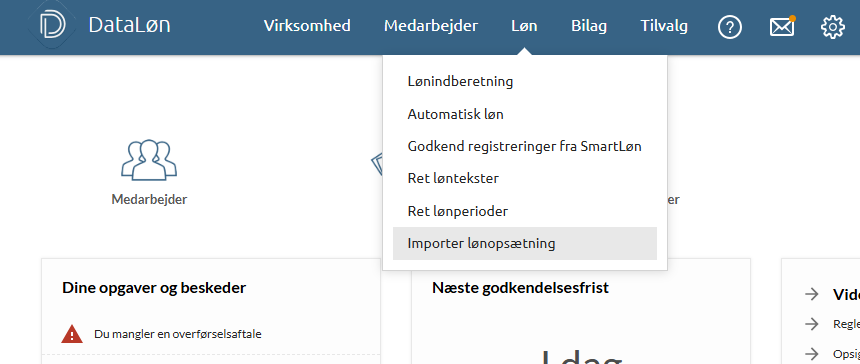Click the red warning triangle icon
The height and width of the screenshot is (364, 860).
[72, 334]
